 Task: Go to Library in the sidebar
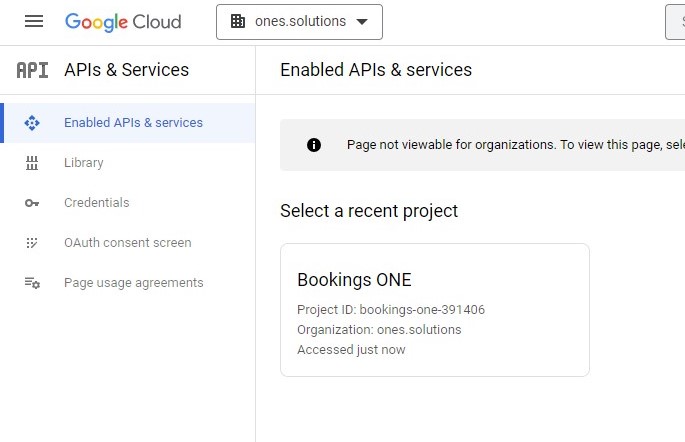pos(84,163)
